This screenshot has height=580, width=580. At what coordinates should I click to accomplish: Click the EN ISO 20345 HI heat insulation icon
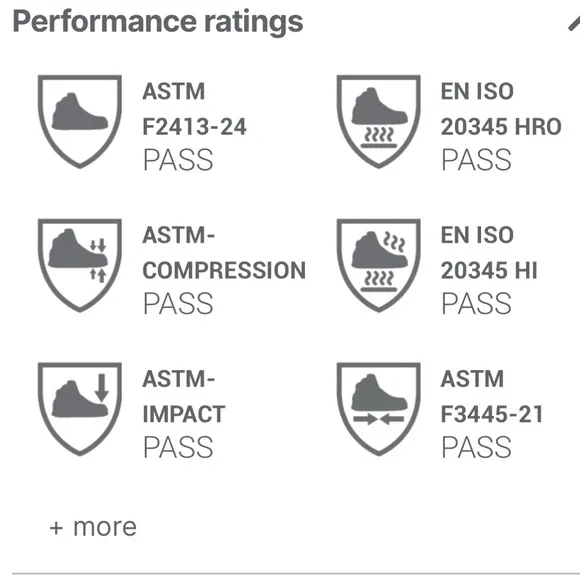(x=378, y=265)
